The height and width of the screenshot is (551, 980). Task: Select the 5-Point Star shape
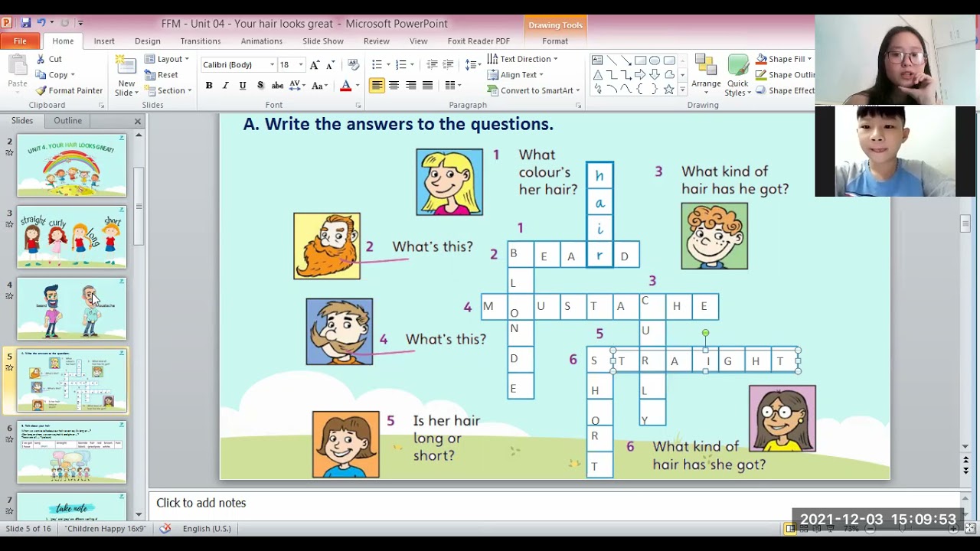click(669, 90)
